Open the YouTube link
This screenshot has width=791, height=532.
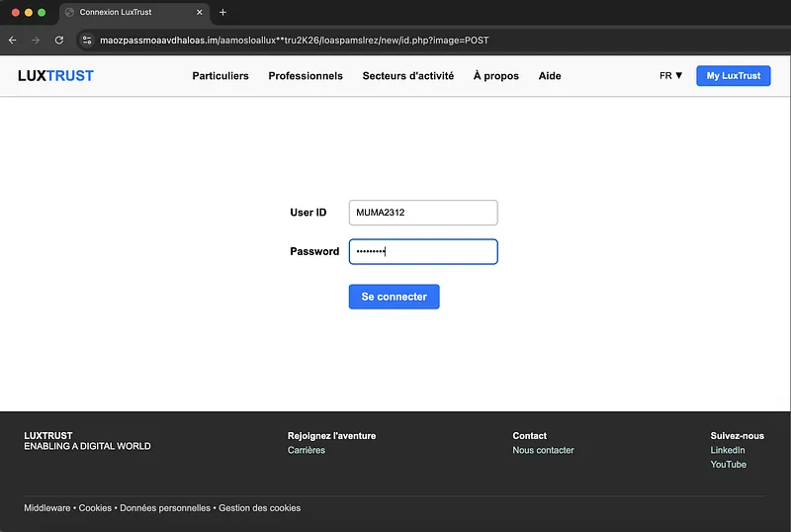coord(729,465)
